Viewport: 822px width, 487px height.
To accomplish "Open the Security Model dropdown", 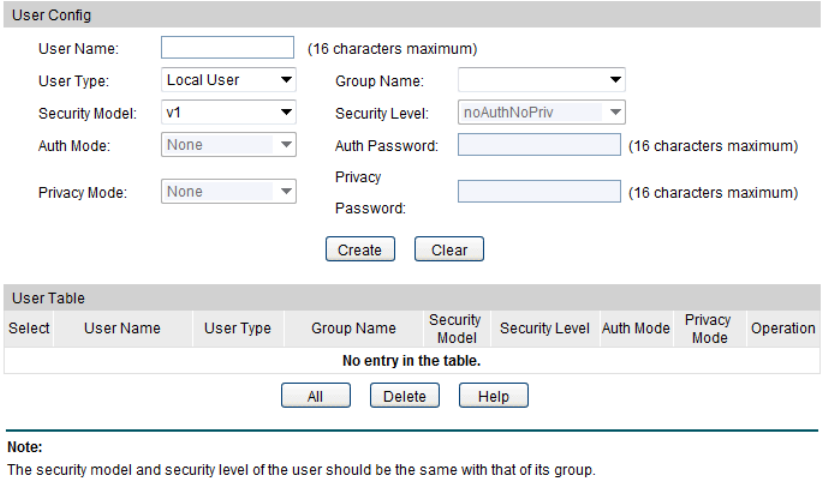I will pyautogui.click(x=229, y=113).
